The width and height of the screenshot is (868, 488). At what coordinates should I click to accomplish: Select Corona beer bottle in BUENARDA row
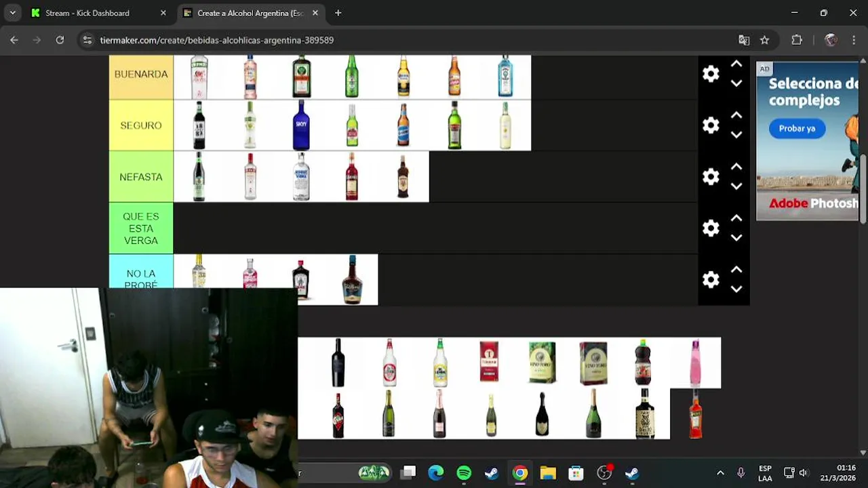403,76
